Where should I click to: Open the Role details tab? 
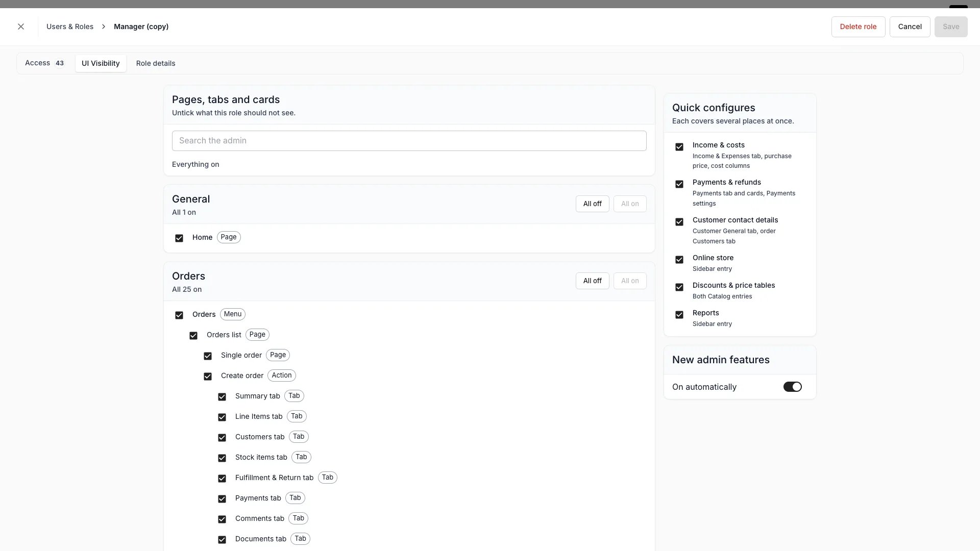(x=156, y=63)
